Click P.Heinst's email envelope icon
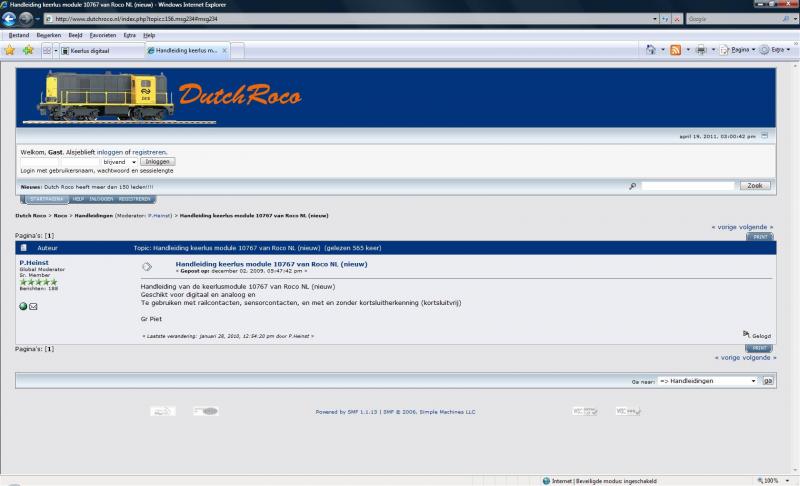 point(33,306)
